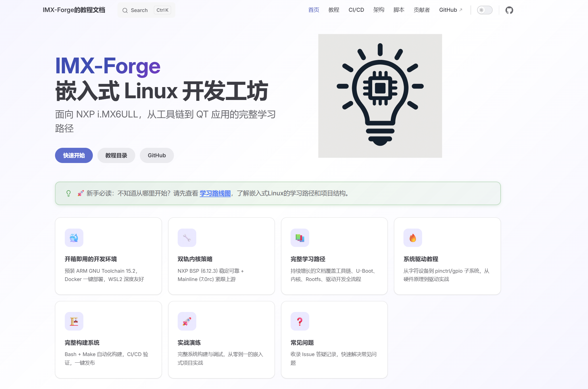Image resolution: width=588 pixels, height=389 pixels.
Task: Click the IMX-Forge的教程文档 site title
Action: (x=74, y=10)
